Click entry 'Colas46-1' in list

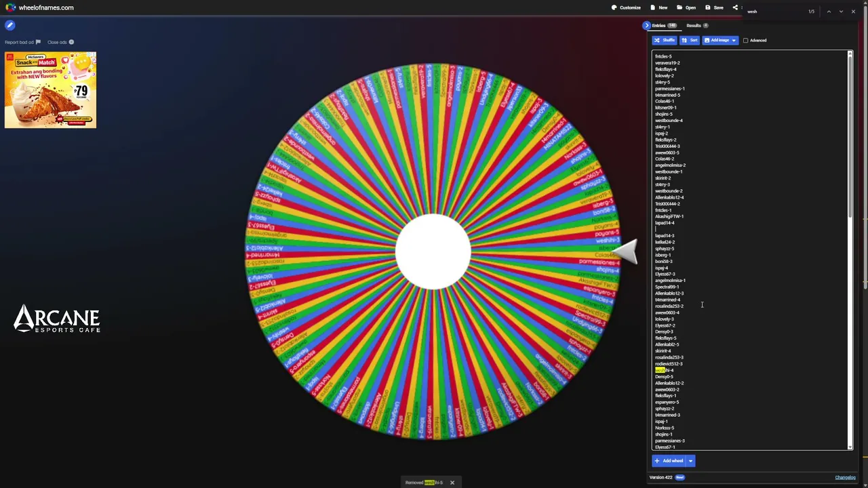click(x=665, y=102)
